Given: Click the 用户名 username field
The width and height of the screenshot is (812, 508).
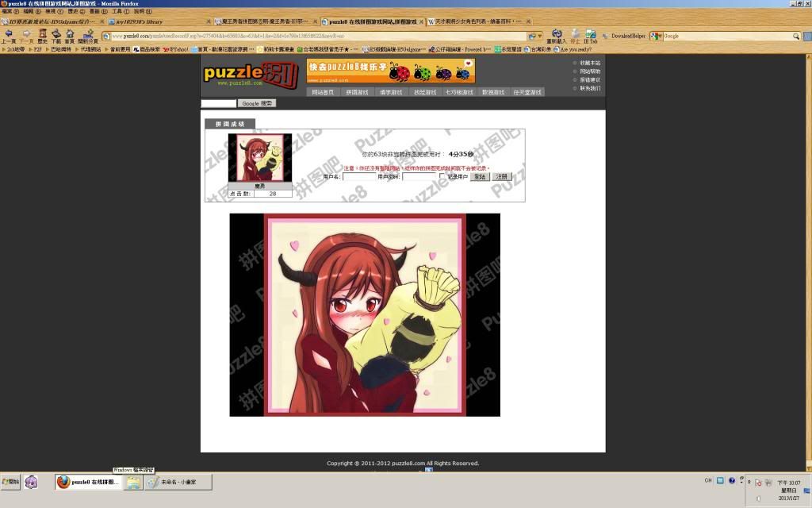Looking at the screenshot, I should [359, 177].
